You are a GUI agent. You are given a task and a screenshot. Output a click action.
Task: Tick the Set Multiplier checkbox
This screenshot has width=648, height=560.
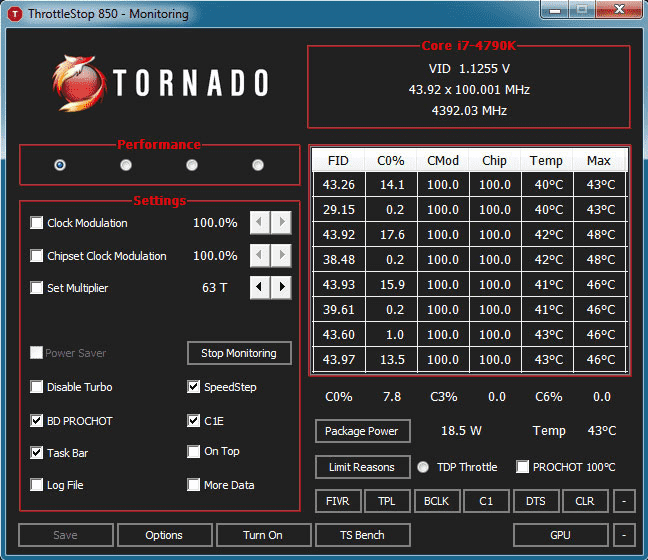36,288
